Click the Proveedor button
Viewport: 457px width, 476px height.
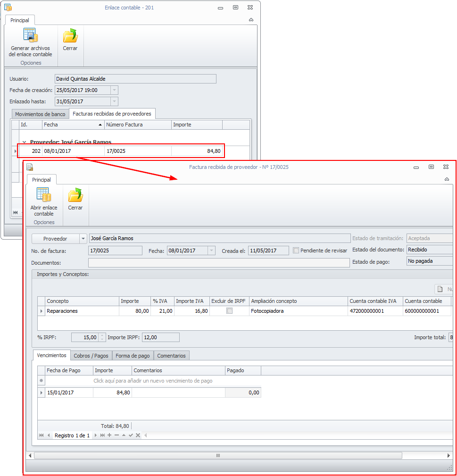(x=55, y=239)
